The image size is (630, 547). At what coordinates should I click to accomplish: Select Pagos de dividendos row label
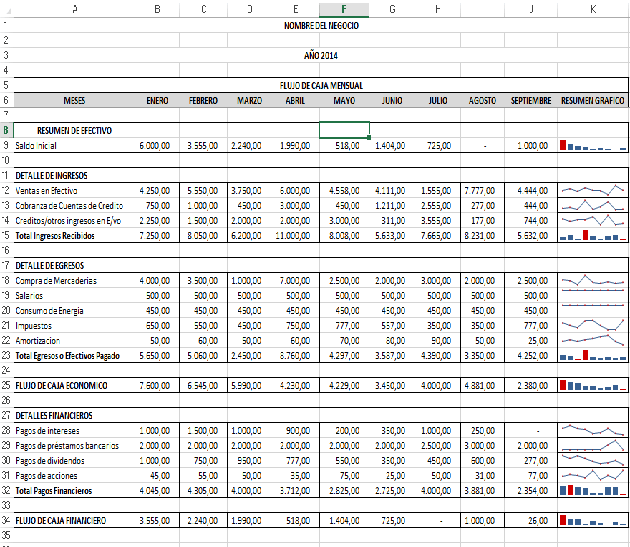coord(50,460)
